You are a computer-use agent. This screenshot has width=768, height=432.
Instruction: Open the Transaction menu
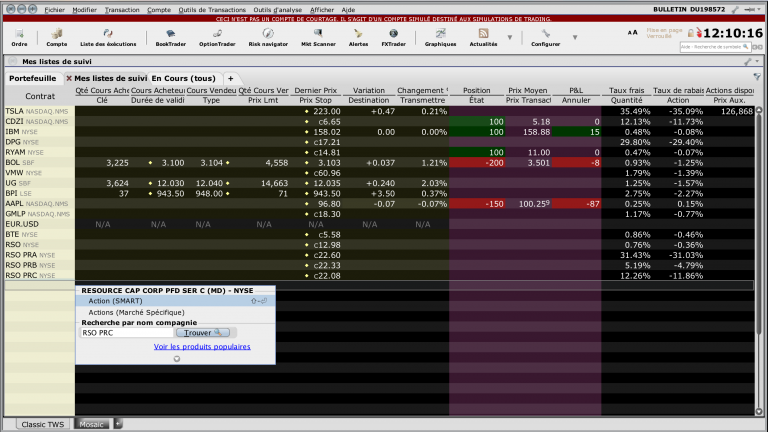[122, 10]
